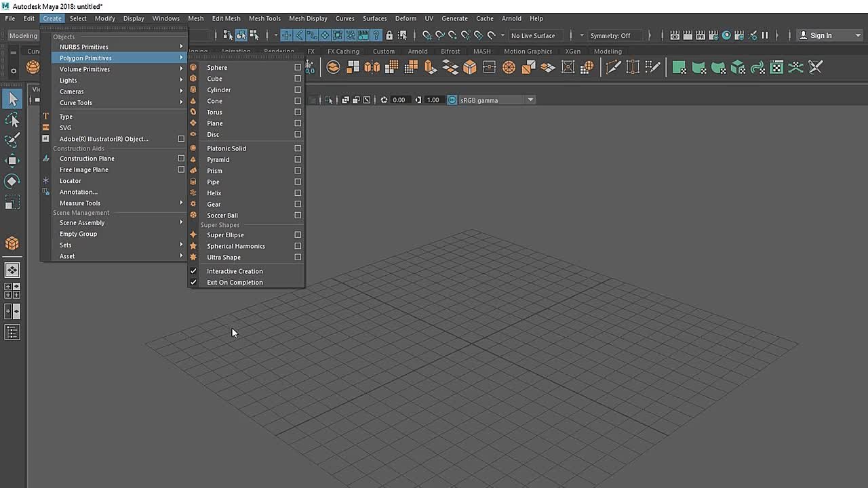Switch to the FX Caching shelf tab

[x=343, y=52]
